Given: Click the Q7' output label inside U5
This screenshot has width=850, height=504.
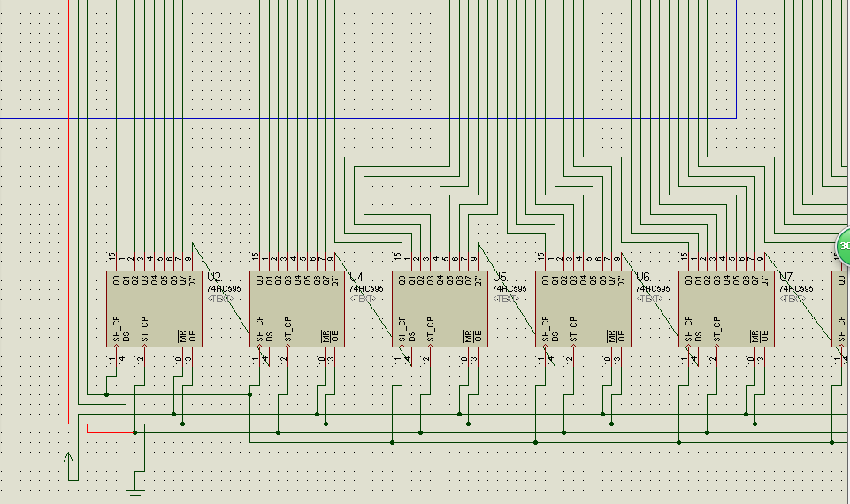Looking at the screenshot, I should (478, 280).
